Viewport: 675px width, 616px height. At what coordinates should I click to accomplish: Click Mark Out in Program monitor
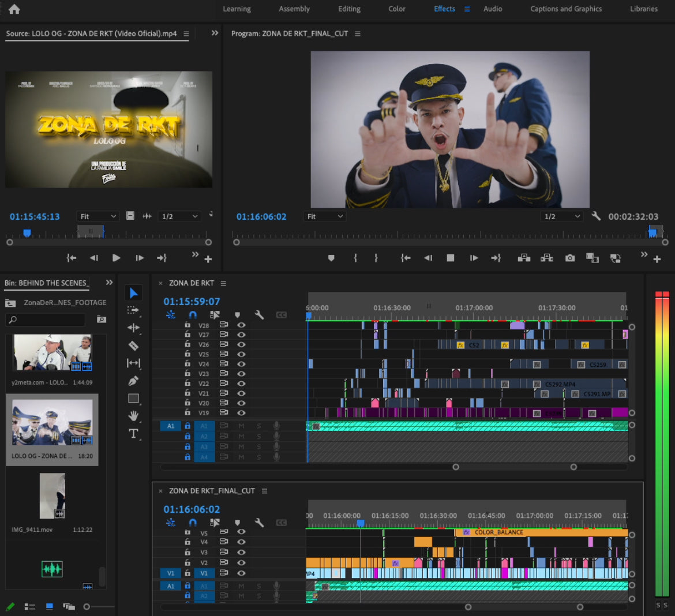coord(376,258)
